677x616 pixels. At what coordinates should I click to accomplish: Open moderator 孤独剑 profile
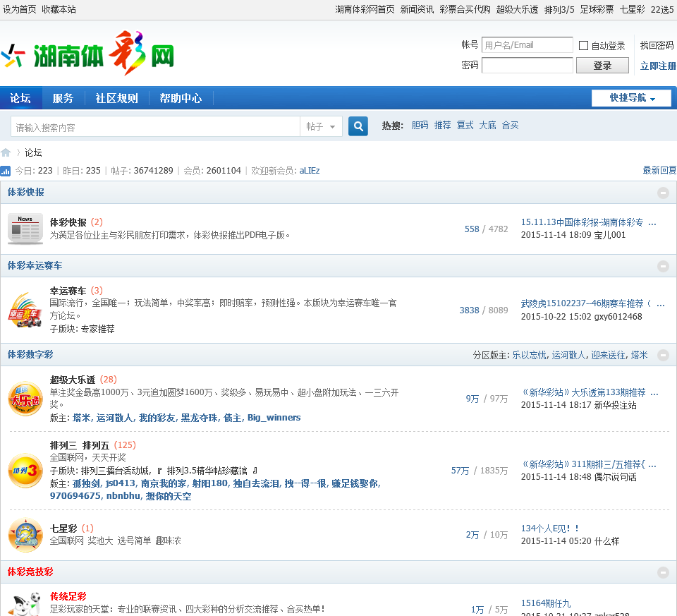pos(86,483)
